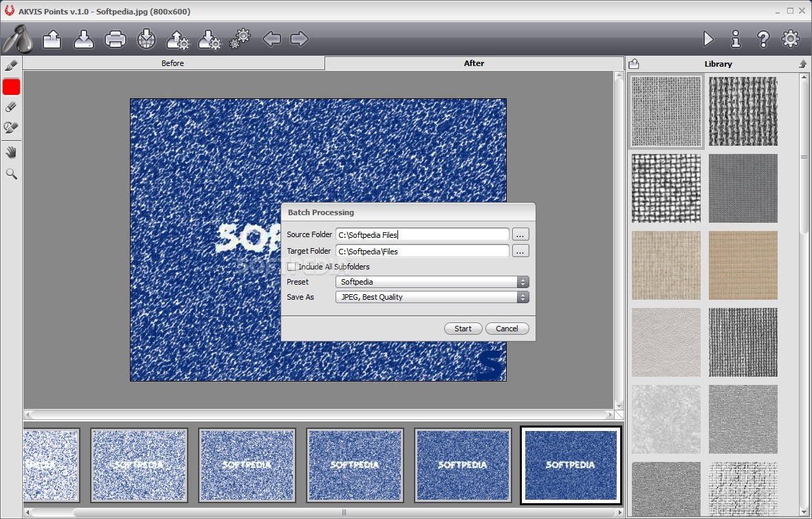Click the Library load texture icon
The image size is (812, 519).
(x=634, y=64)
